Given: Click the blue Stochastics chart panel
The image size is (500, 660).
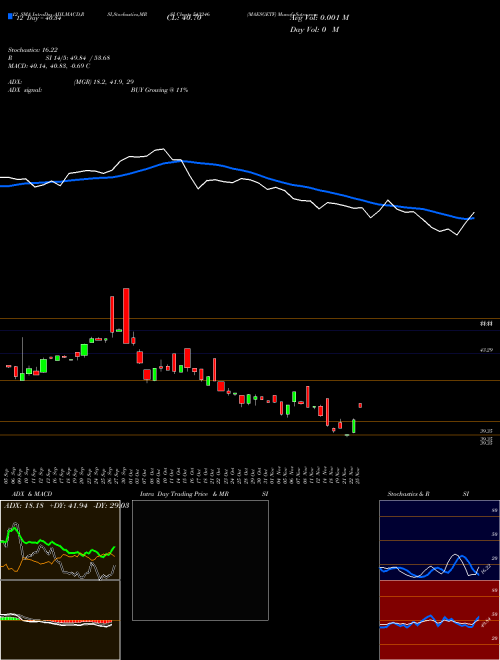Looking at the screenshot, I should tap(439, 540).
